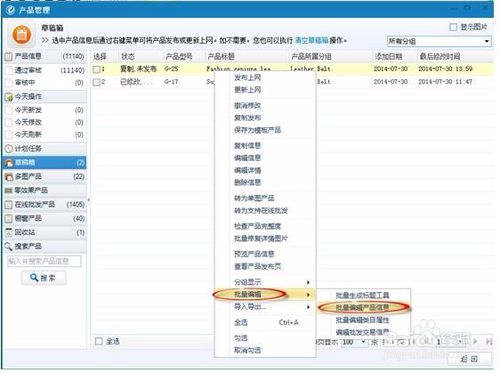Sort by the 添加日期 column header

pyautogui.click(x=389, y=57)
